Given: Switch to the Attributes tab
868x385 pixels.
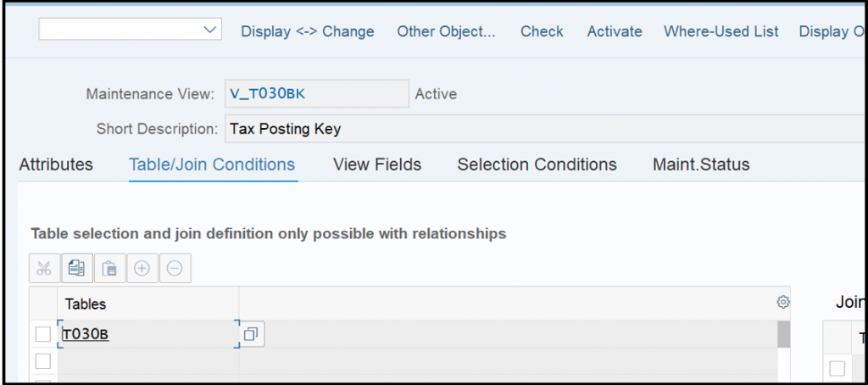Looking at the screenshot, I should [56, 165].
